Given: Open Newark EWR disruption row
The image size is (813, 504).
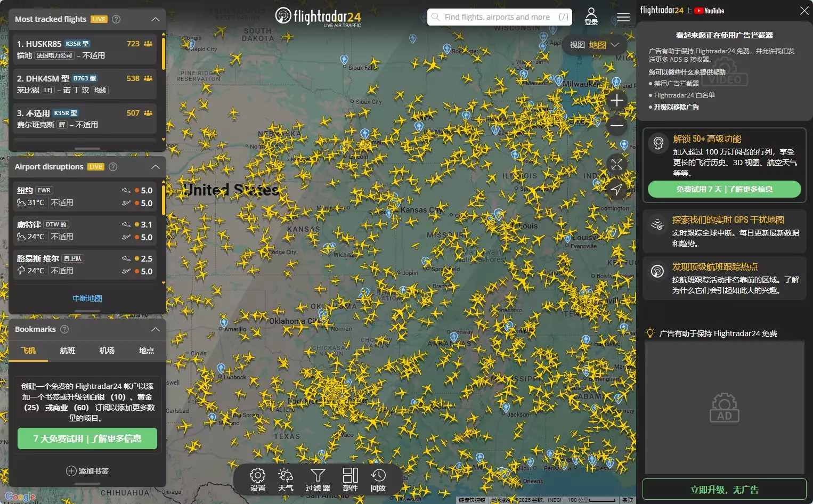Looking at the screenshot, I should tap(85, 197).
